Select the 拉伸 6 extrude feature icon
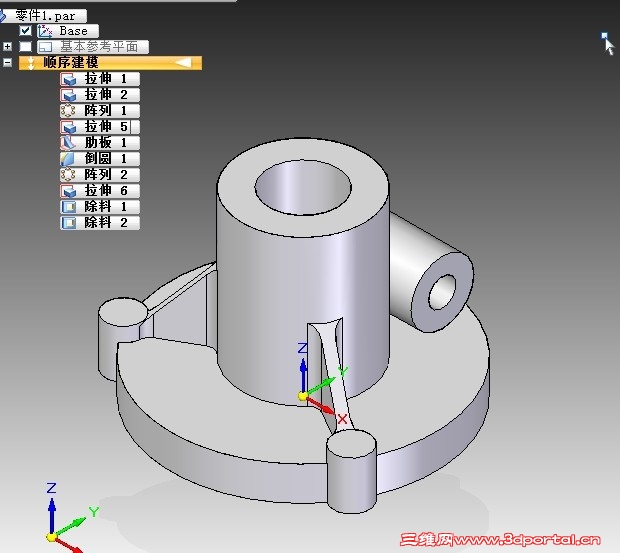The width and height of the screenshot is (620, 553). (69, 191)
